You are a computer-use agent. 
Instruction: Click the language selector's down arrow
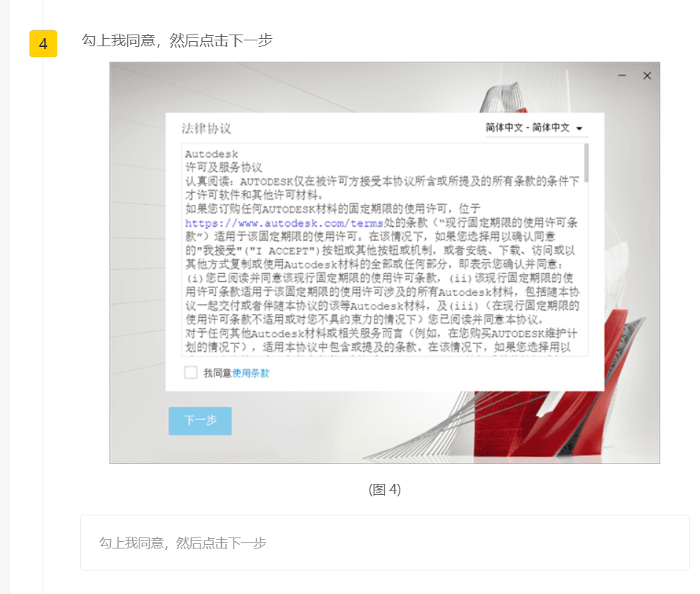click(580, 128)
